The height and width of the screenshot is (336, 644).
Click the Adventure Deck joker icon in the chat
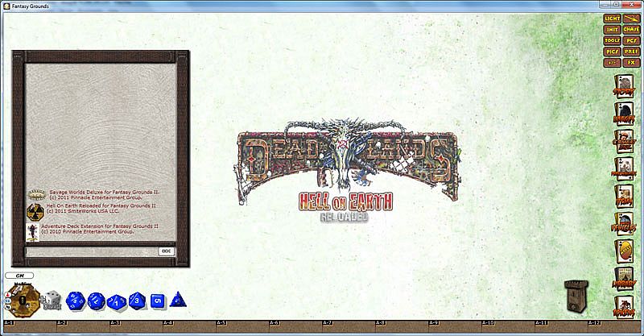[x=32, y=232]
